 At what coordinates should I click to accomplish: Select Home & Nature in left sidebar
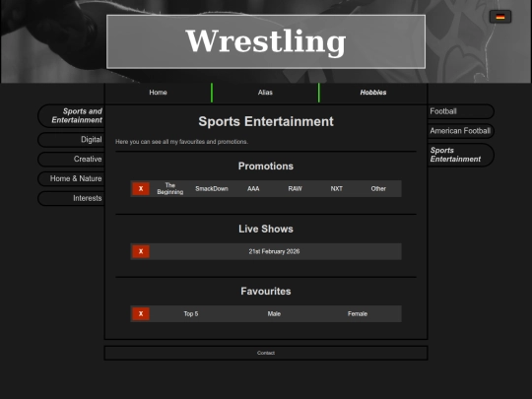tap(72, 178)
